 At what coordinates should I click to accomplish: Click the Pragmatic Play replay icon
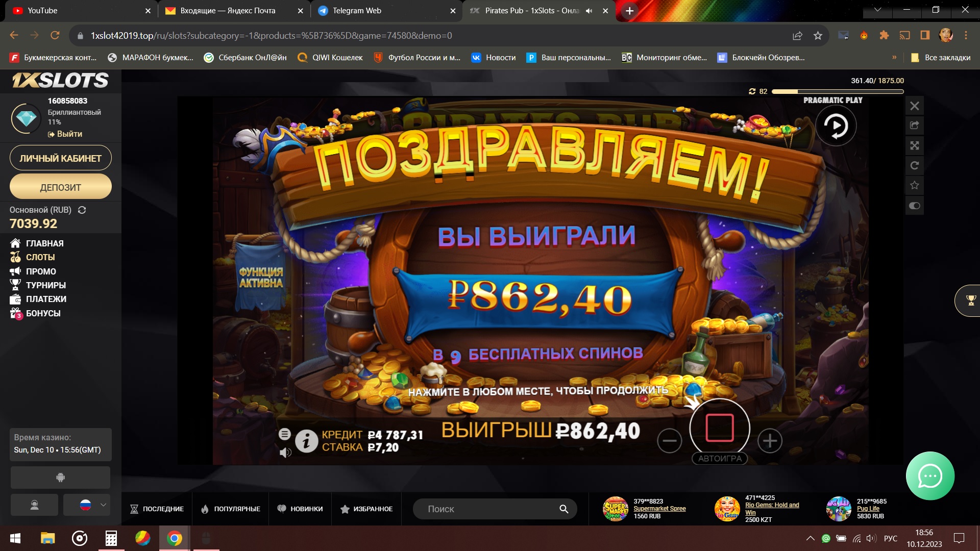(x=836, y=126)
